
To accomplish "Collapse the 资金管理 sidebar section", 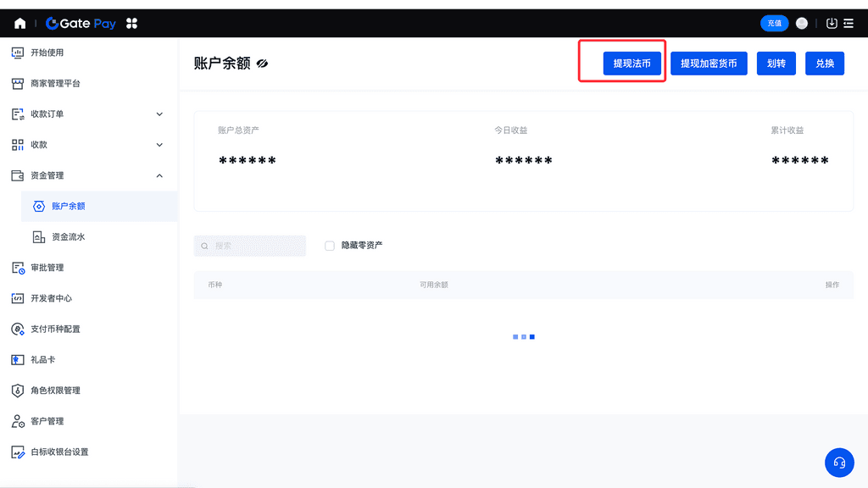I will tap(159, 175).
